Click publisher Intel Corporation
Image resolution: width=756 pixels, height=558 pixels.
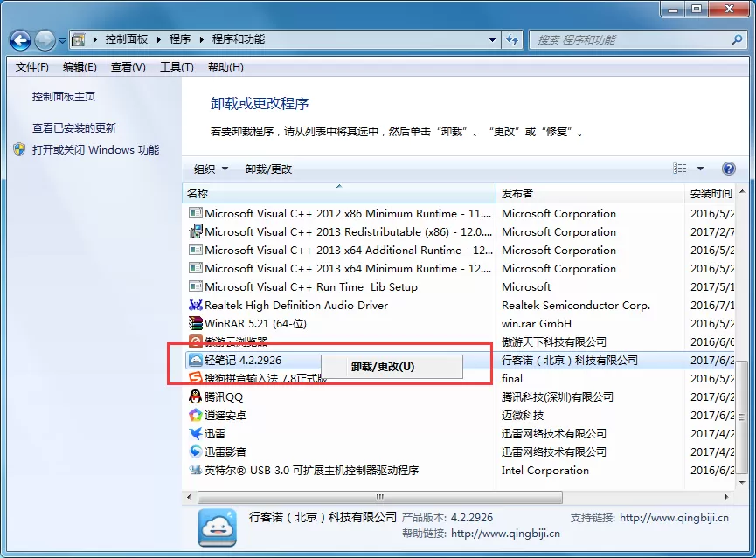pyautogui.click(x=544, y=471)
